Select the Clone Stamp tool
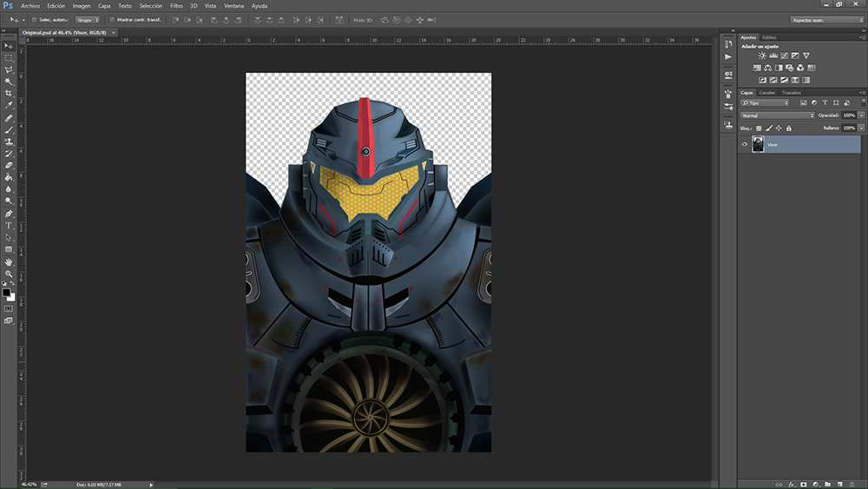 pyautogui.click(x=9, y=142)
